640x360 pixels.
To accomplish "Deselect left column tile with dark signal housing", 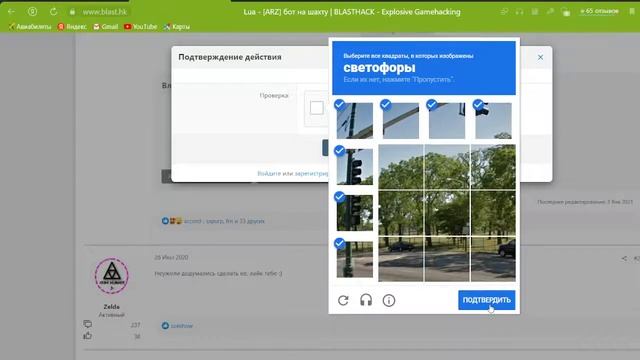I will pyautogui.click(x=355, y=213).
